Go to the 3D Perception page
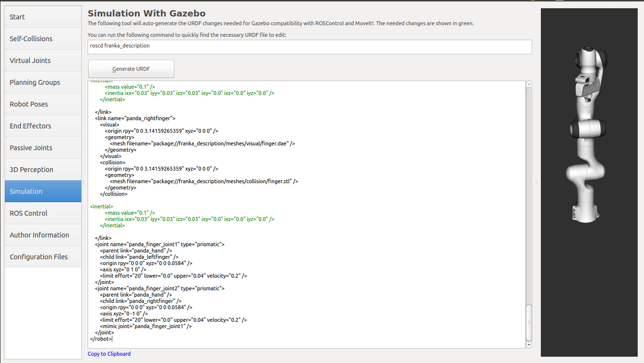This screenshot has width=644, height=363. (43, 170)
